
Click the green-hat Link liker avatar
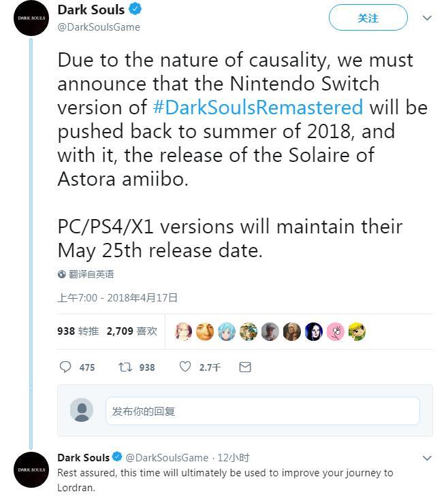point(357,331)
